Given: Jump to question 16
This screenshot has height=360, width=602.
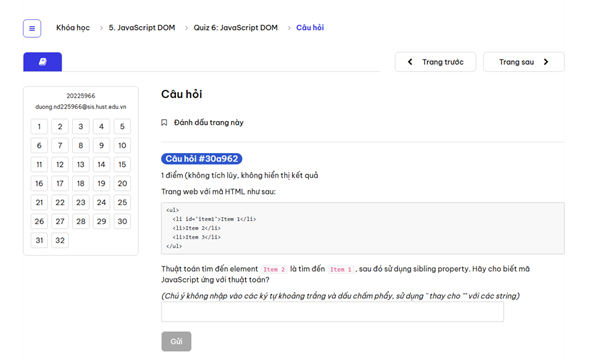Looking at the screenshot, I should click(39, 183).
